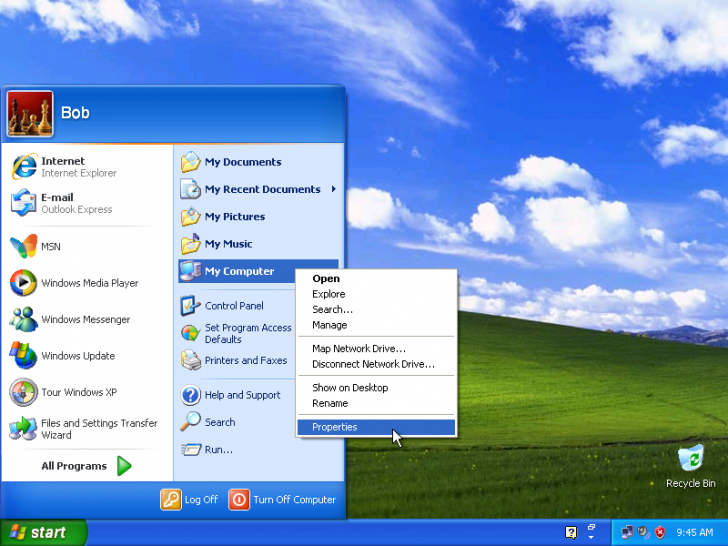Image resolution: width=728 pixels, height=546 pixels.
Task: Click the Internet Explorer subtitle text
Action: pyautogui.click(x=79, y=173)
